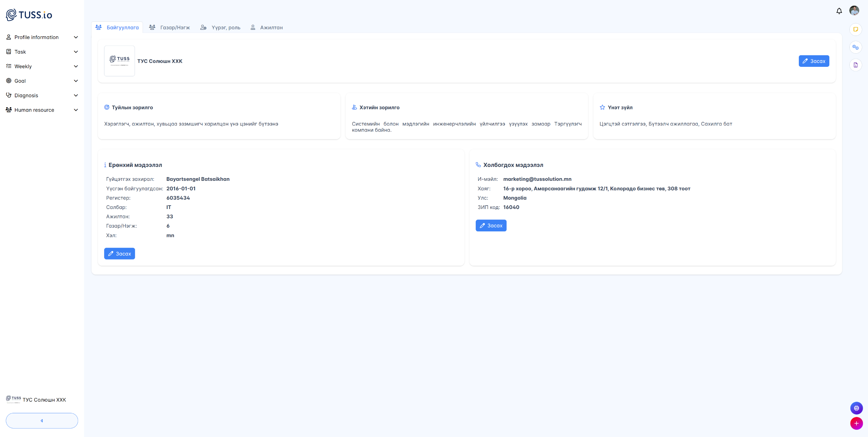Screen dimensions: 868x437
Task: Click the blue gears icon on right
Action: click(855, 47)
